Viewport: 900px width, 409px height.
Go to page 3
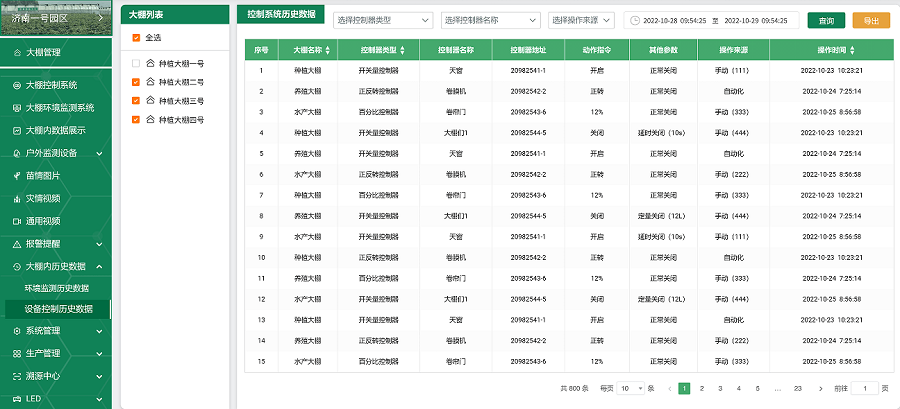point(720,388)
